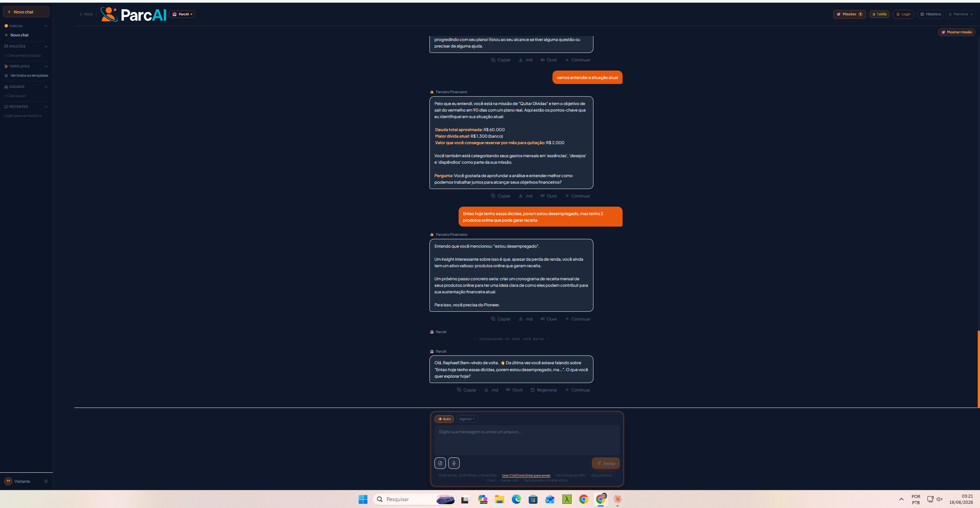Open the locked Memória tab

click(960, 14)
